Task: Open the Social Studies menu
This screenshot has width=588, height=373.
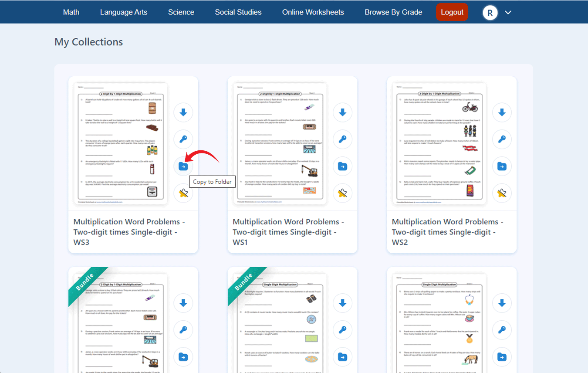Action: [238, 12]
